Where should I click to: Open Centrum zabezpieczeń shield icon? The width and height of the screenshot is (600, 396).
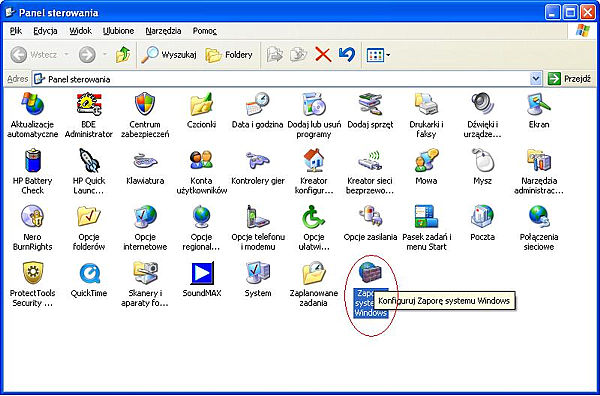pos(145,104)
